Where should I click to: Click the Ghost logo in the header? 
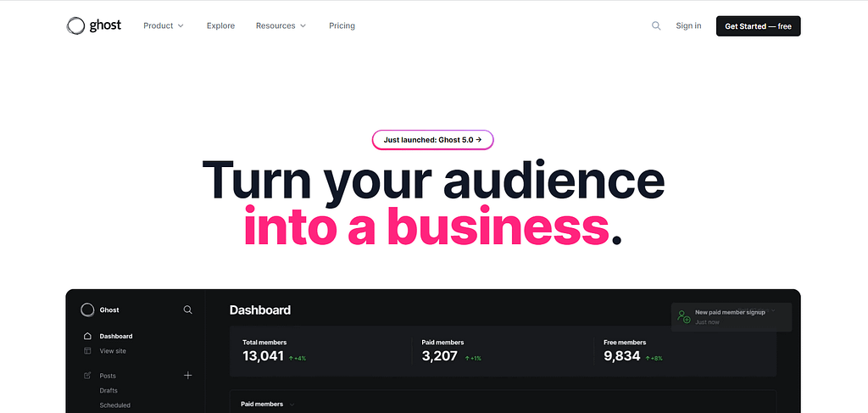coord(93,25)
